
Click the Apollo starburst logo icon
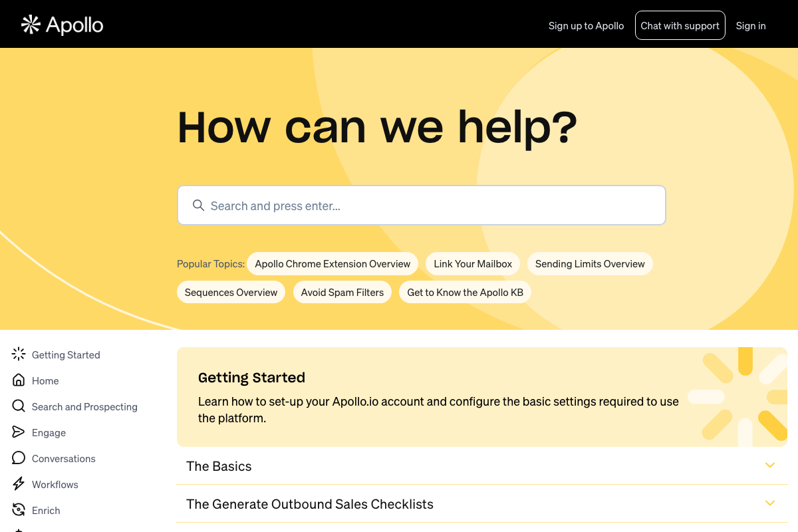(x=31, y=25)
